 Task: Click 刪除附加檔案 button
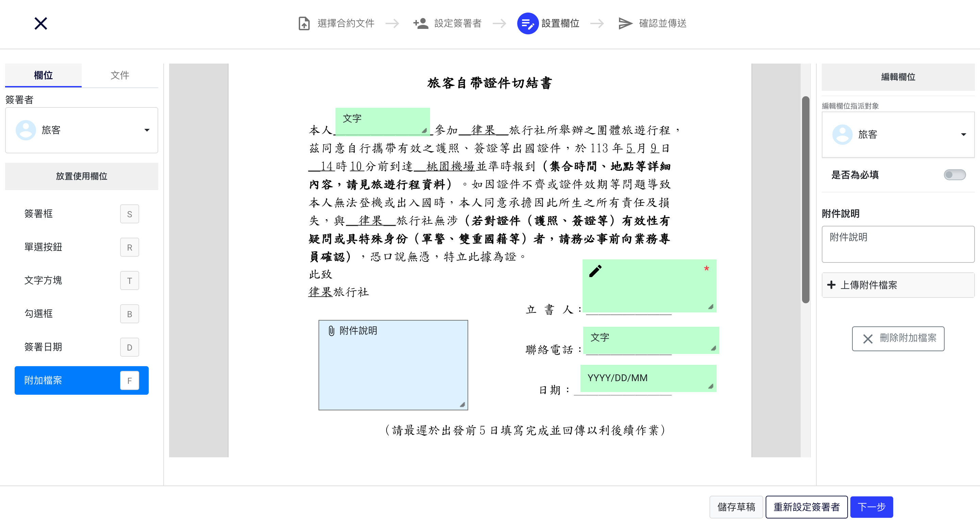pos(898,338)
